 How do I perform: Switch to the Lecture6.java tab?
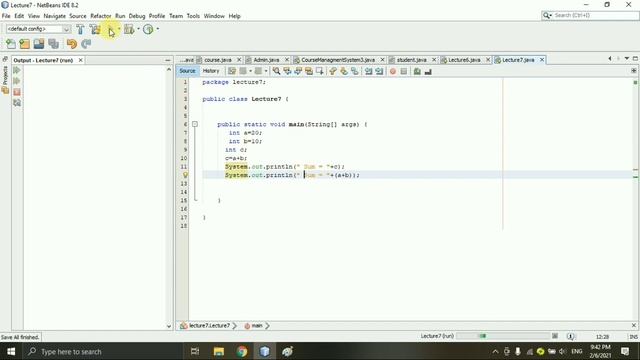click(x=464, y=60)
